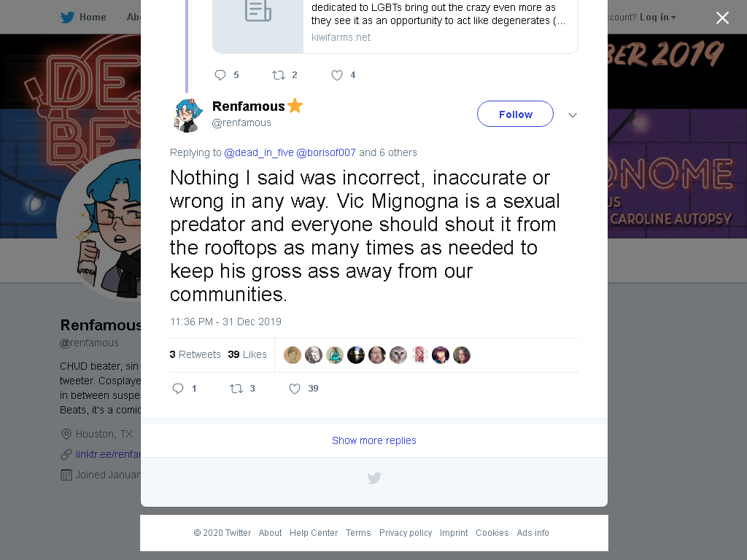747x560 pixels.
Task: Follow the Renfamous account
Action: tap(516, 114)
